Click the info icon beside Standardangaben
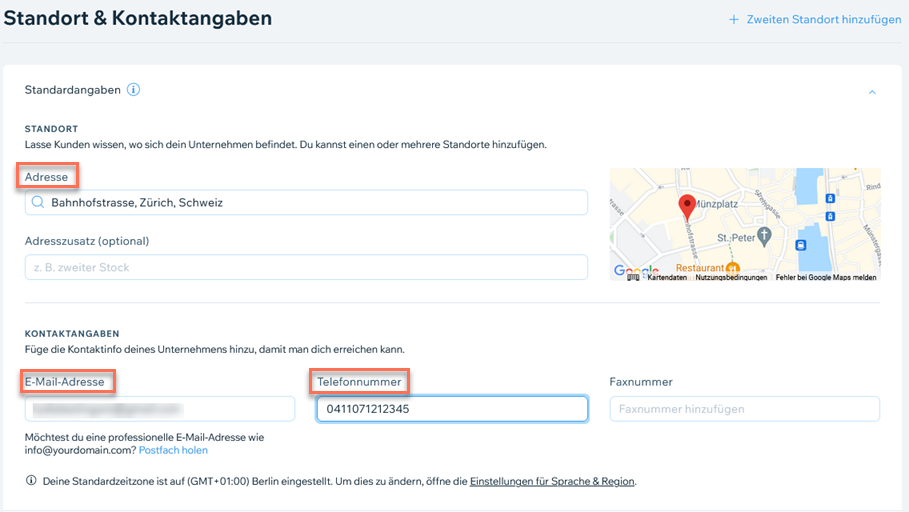Screen dimensions: 909x512 pyautogui.click(x=133, y=90)
